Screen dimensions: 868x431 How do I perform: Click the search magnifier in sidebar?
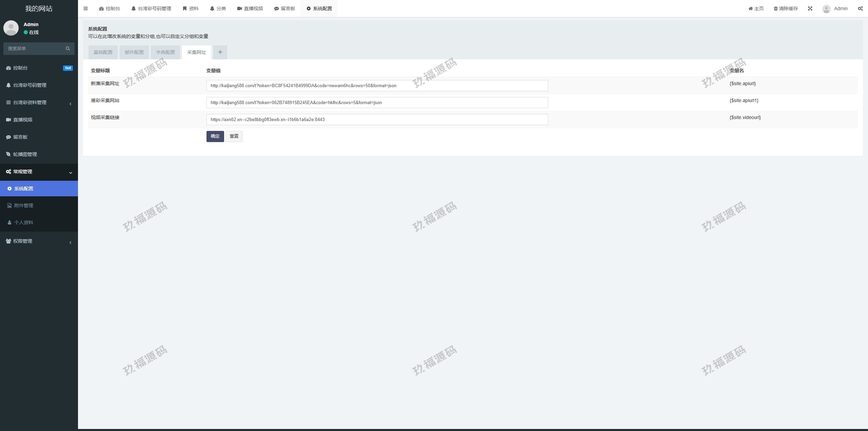[x=68, y=48]
